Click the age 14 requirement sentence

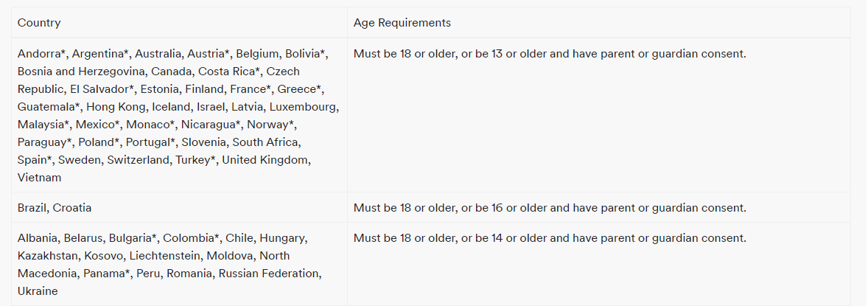coord(550,238)
